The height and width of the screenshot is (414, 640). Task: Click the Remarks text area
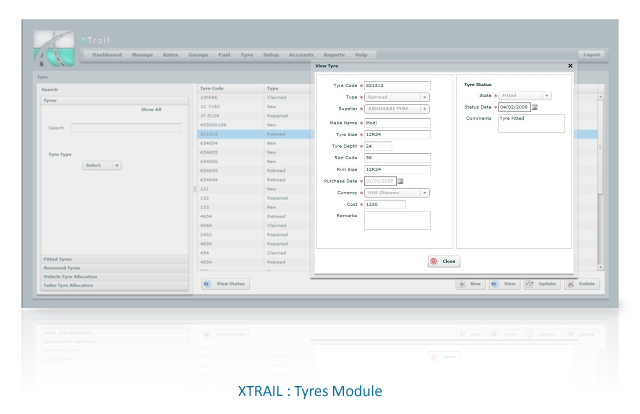[x=397, y=220]
